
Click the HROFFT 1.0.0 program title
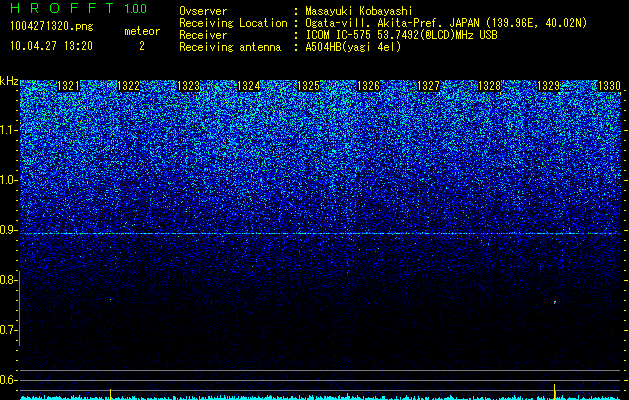coord(79,8)
